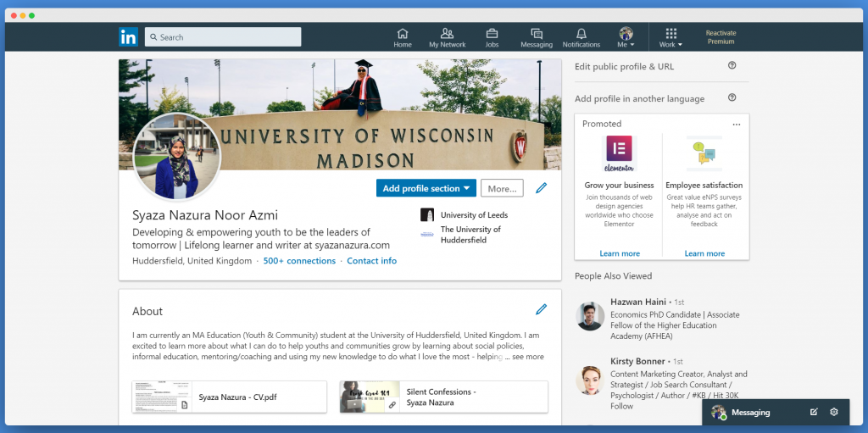The image size is (868, 433).
Task: Open the Employee satisfaction ad headline
Action: (704, 185)
